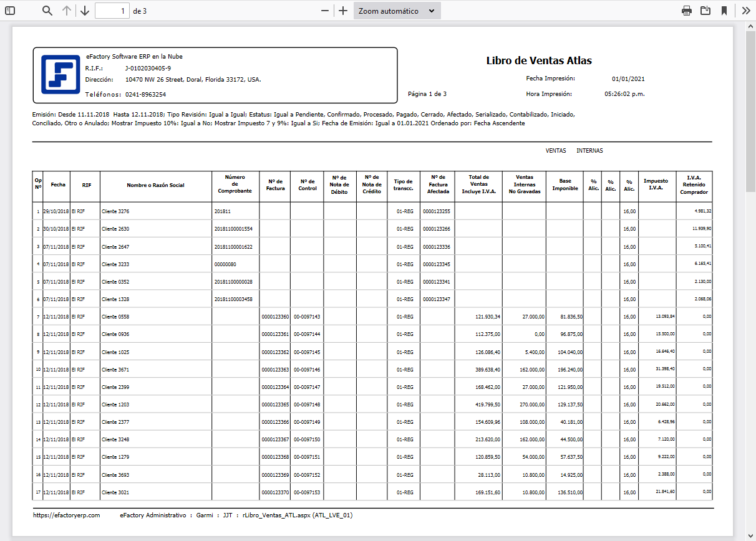Expand the Zoom automático dropdown
The image size is (756, 541).
click(397, 11)
